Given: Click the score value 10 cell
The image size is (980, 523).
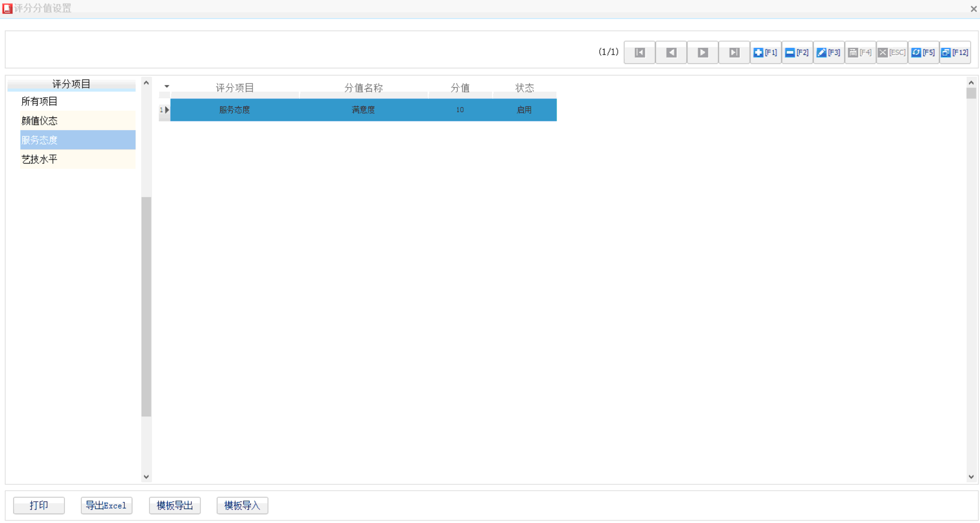Looking at the screenshot, I should point(460,110).
